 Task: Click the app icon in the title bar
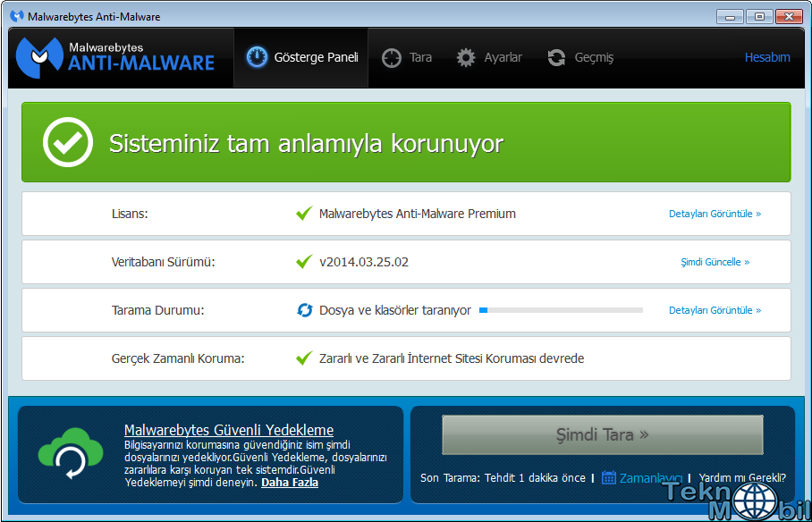point(17,16)
